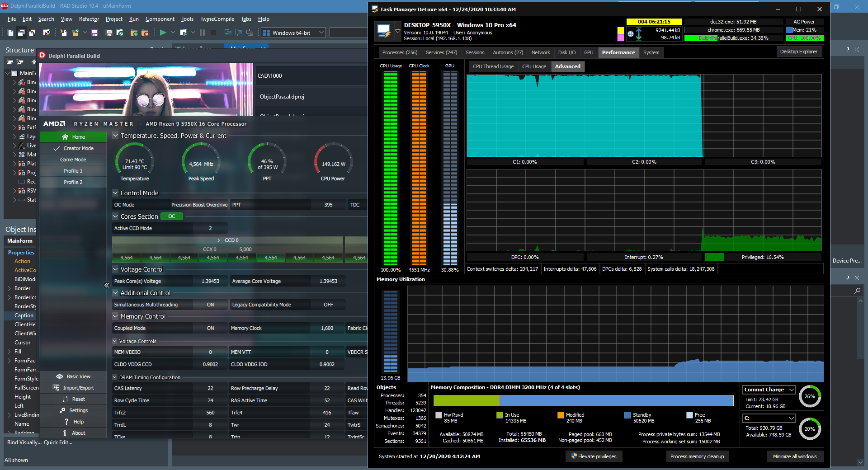Image resolution: width=868 pixels, height=470 pixels.
Task: Select Game Mode profile in Ryzen Master
Action: [73, 160]
